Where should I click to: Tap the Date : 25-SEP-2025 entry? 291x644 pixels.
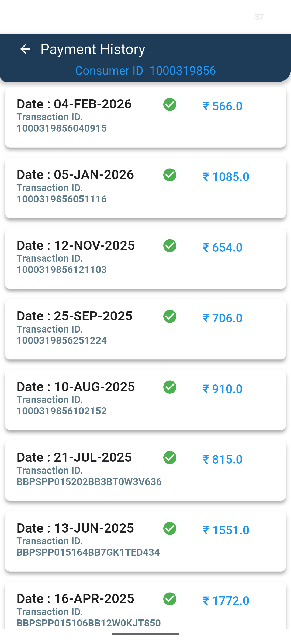[x=75, y=316]
